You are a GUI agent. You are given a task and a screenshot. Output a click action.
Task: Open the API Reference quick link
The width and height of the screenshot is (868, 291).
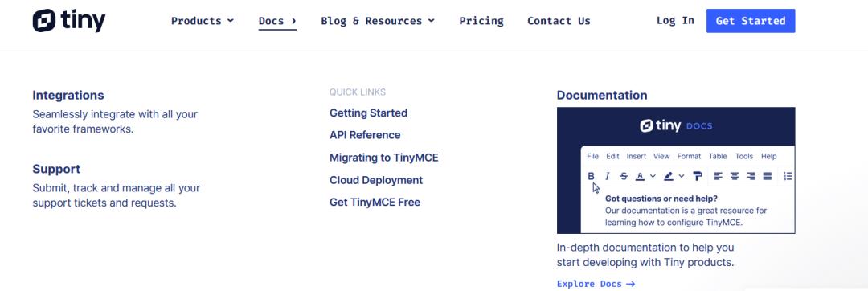click(x=365, y=135)
